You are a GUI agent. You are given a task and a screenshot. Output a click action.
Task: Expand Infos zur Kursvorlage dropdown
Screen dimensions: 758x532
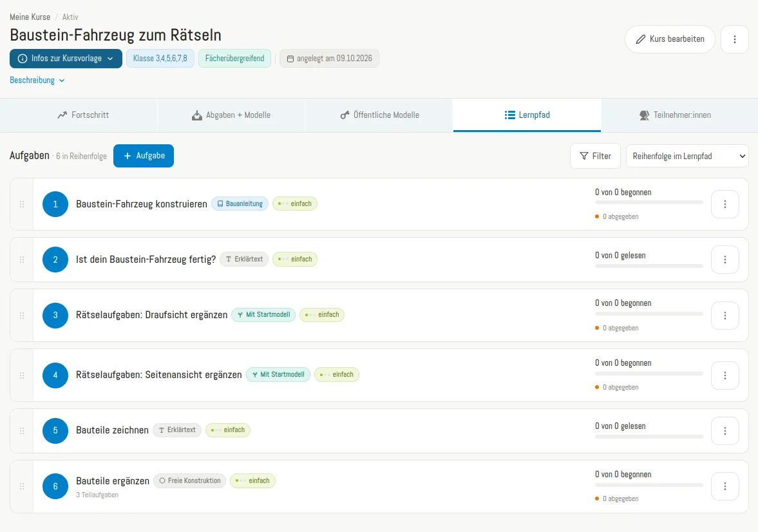click(x=66, y=59)
